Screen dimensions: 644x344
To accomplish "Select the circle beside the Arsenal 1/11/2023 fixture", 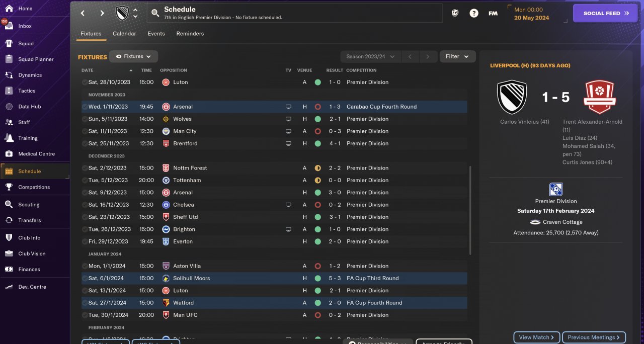I will (x=85, y=107).
